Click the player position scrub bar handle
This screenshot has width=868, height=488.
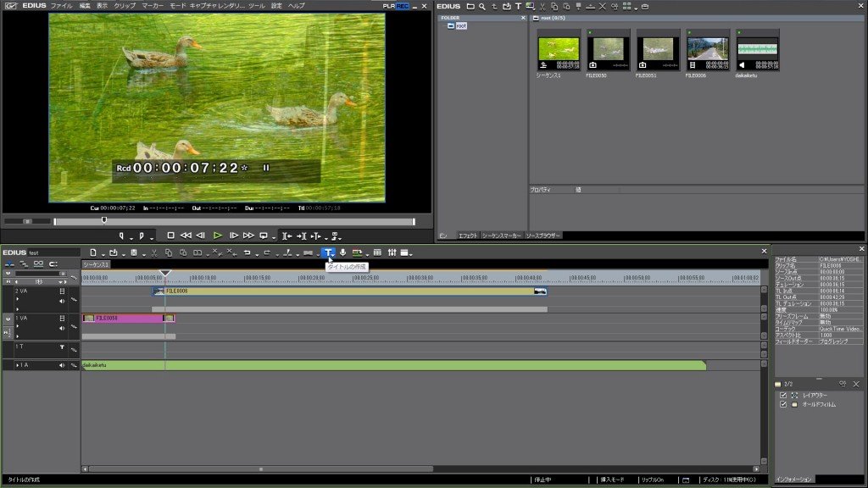[104, 221]
